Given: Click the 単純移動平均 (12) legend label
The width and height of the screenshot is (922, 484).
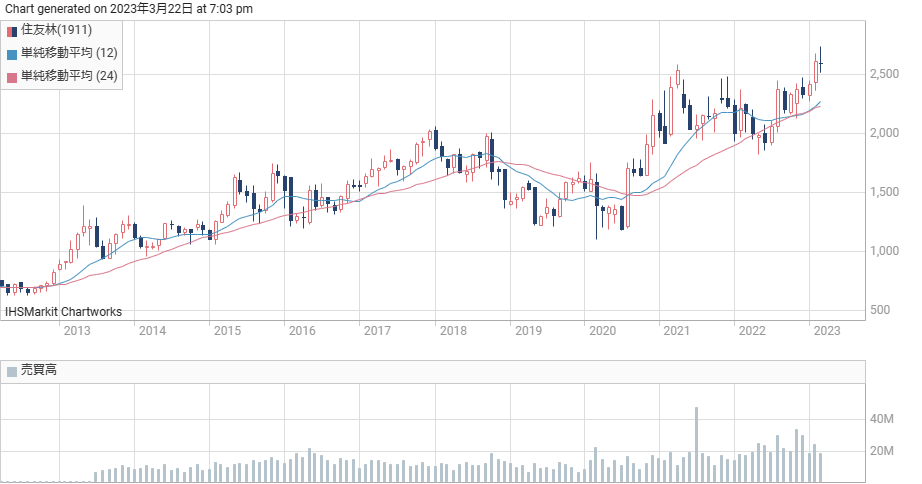Looking at the screenshot, I should (69, 53).
